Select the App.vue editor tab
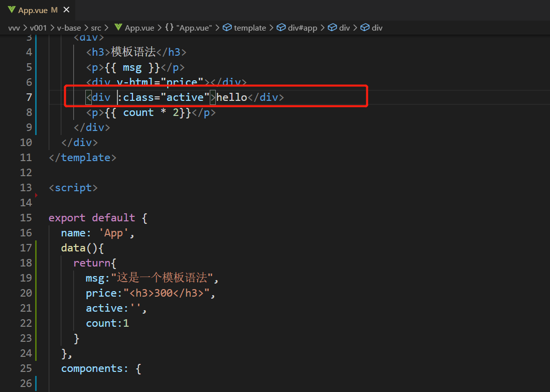 [x=38, y=10]
